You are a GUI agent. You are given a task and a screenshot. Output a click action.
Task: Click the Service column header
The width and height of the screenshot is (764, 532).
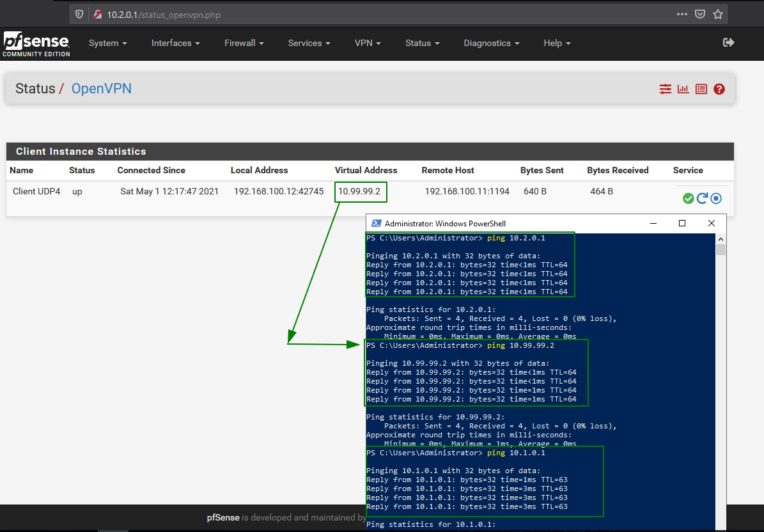pyautogui.click(x=688, y=171)
